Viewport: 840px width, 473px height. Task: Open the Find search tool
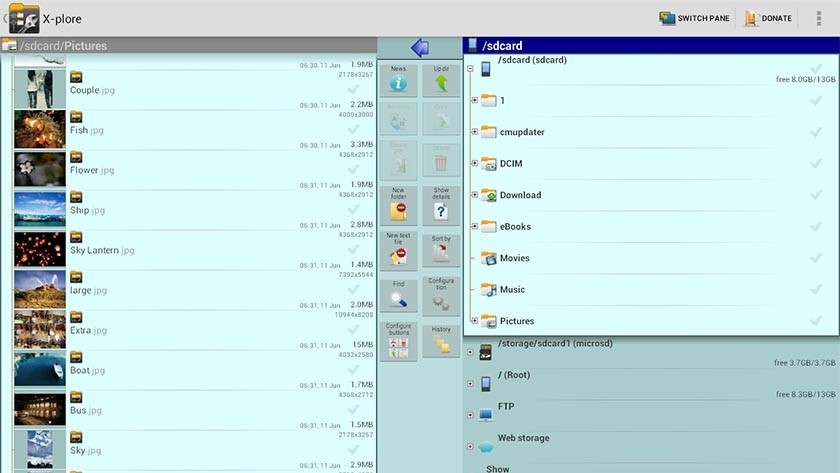398,295
